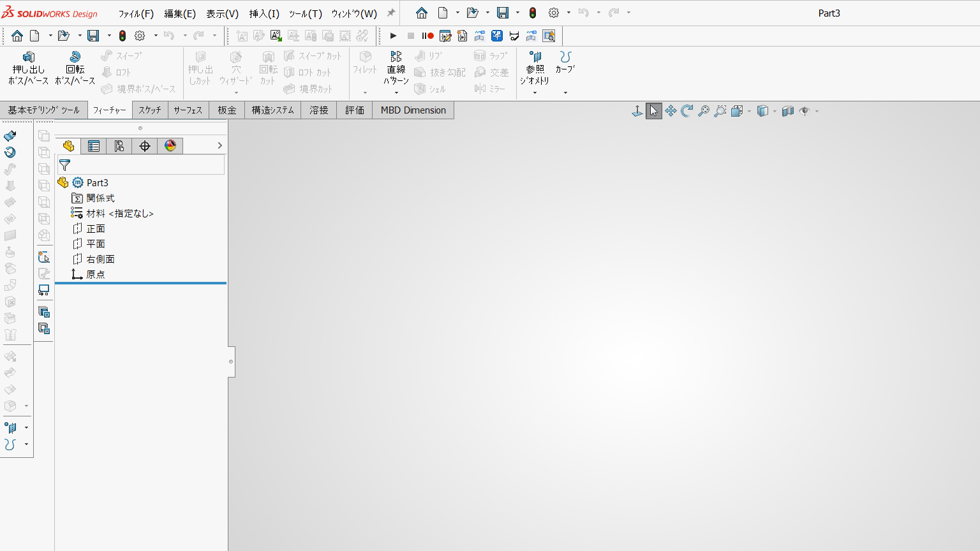980x551 pixels.
Task: Click the 回転ボス/ベース revolve feature in ribbon
Action: [x=75, y=68]
